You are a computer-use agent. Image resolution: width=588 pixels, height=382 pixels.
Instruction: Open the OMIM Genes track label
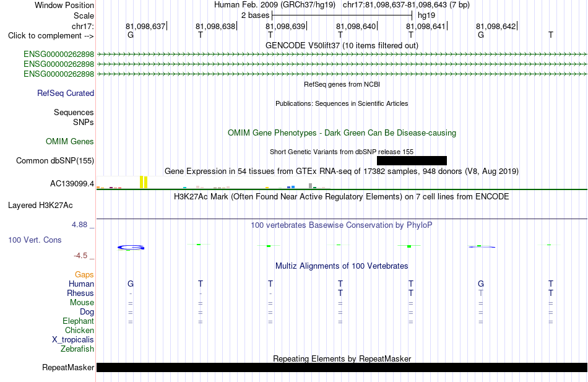click(69, 141)
